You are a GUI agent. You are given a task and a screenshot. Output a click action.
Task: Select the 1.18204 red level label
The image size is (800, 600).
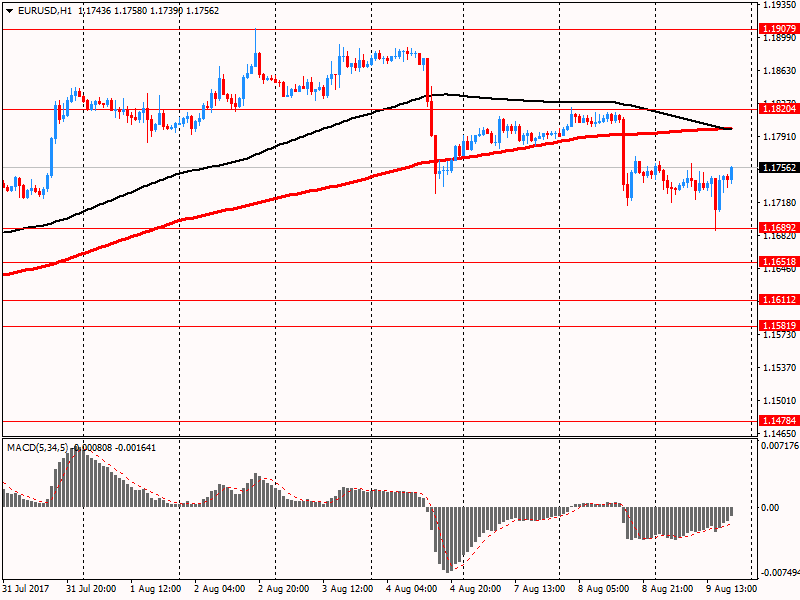[x=779, y=108]
